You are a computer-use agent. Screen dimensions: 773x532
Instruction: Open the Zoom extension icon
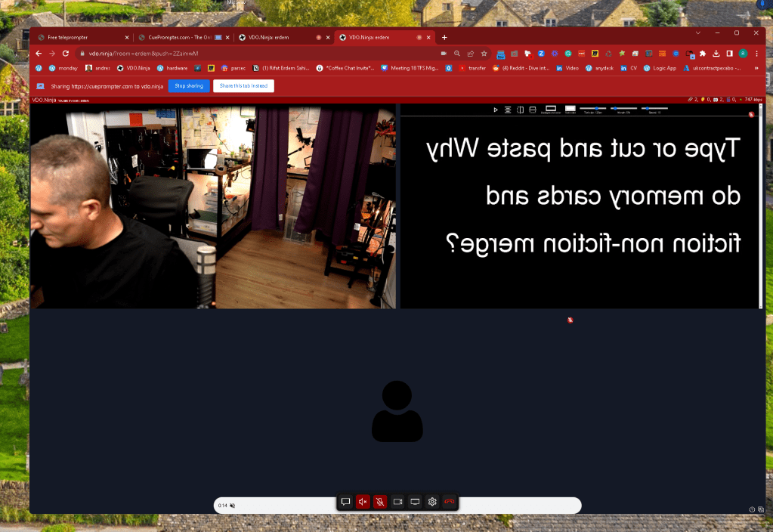point(541,53)
